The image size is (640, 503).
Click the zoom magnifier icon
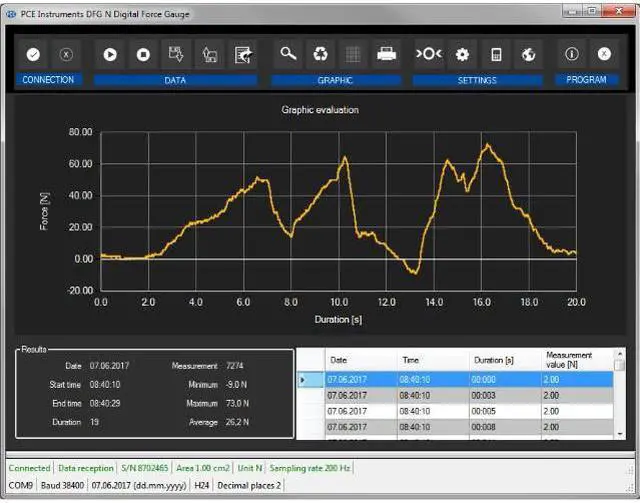(x=288, y=54)
